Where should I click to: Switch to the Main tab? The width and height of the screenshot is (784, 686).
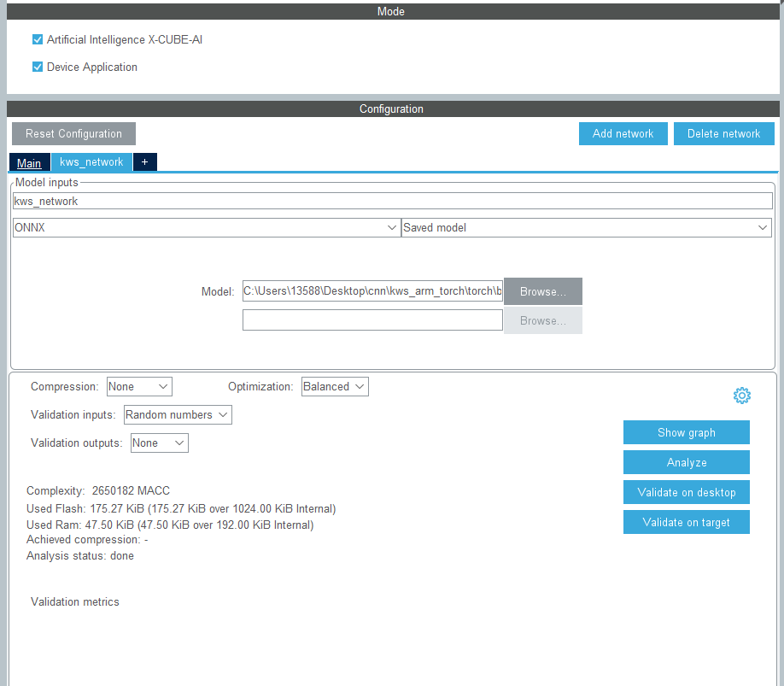click(x=29, y=163)
